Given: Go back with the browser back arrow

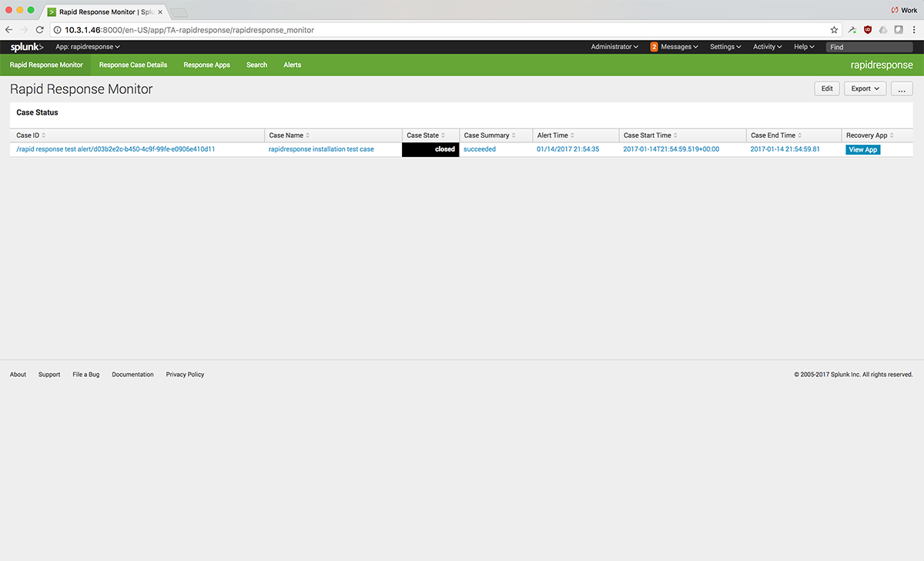Looking at the screenshot, I should tap(9, 30).
